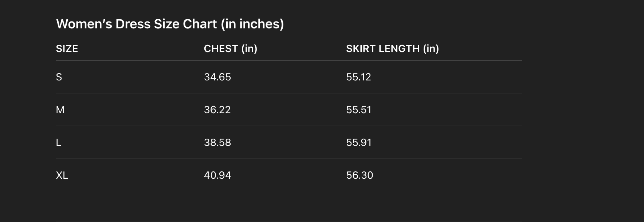
Task: Select the CHEST (in) column header
Action: point(230,49)
